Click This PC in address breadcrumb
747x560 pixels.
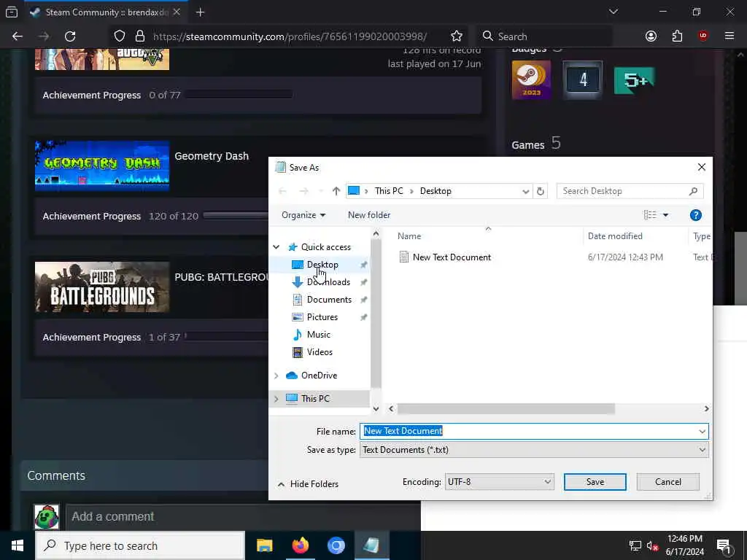(389, 191)
